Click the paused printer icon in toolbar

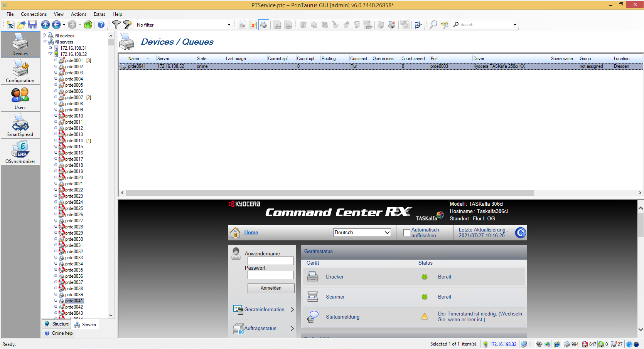392,25
